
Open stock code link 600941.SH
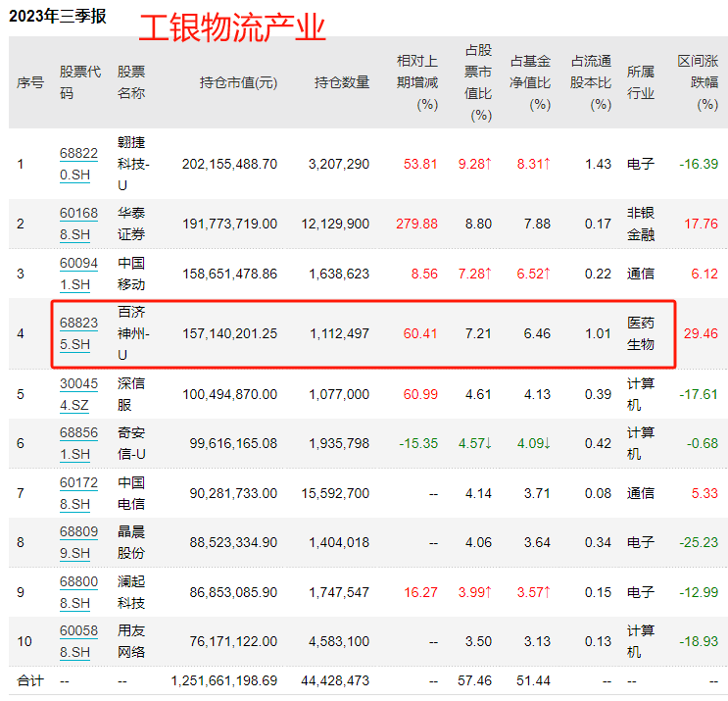79,274
